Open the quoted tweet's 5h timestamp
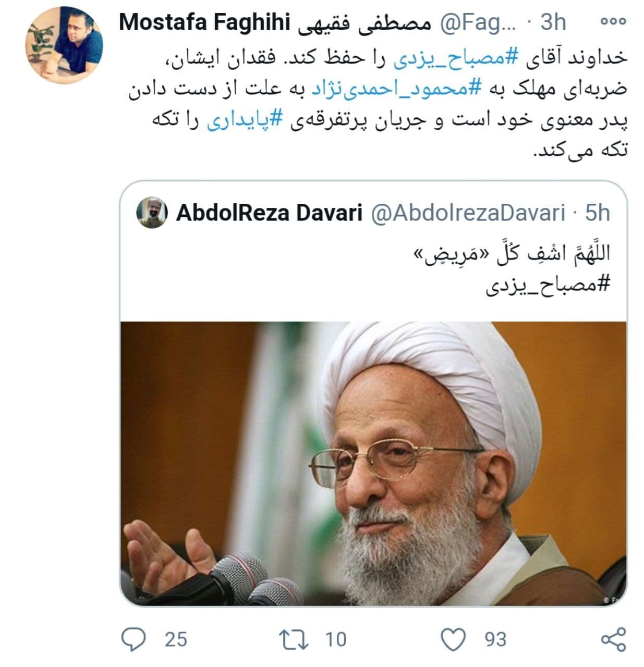Screen dimensions: 644x667 click(597, 213)
